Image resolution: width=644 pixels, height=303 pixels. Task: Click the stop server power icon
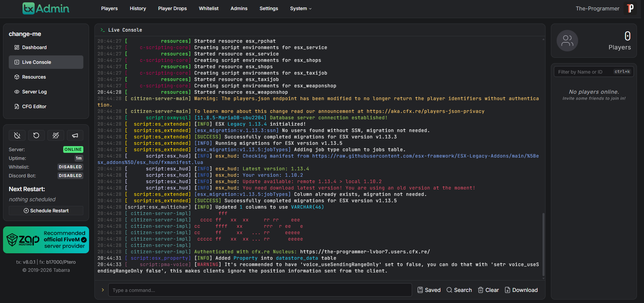(x=17, y=135)
